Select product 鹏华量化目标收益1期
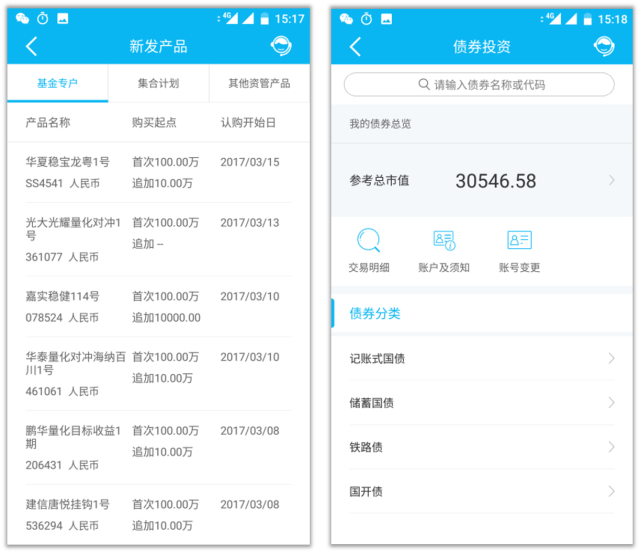This screenshot has width=640, height=553. 158,448
